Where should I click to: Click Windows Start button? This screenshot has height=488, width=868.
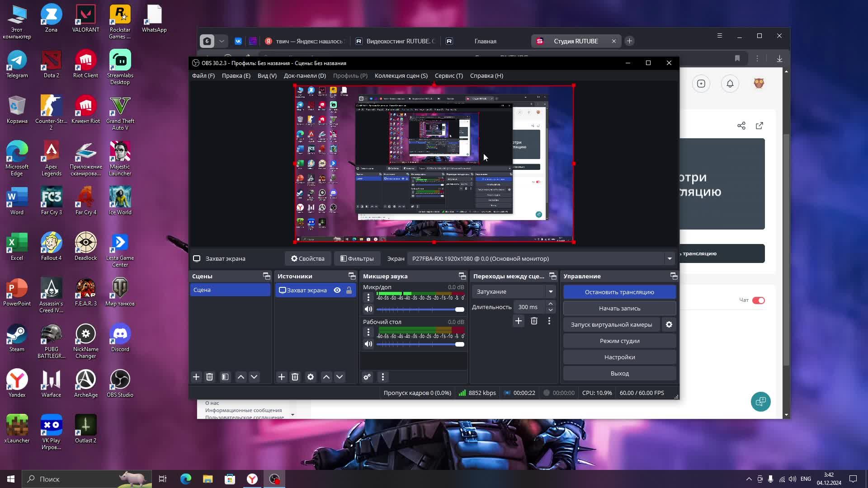pos(11,479)
